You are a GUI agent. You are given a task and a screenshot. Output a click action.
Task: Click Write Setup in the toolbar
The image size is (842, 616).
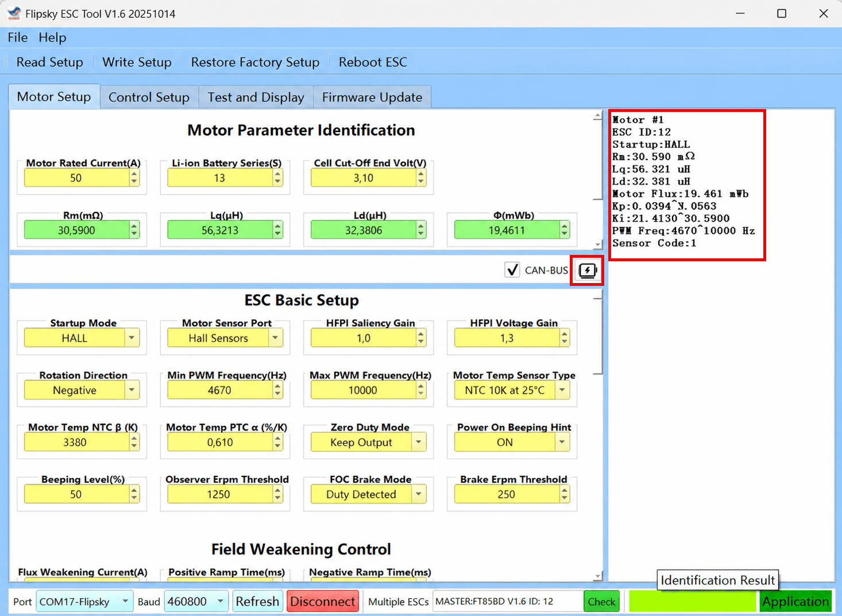pos(137,62)
